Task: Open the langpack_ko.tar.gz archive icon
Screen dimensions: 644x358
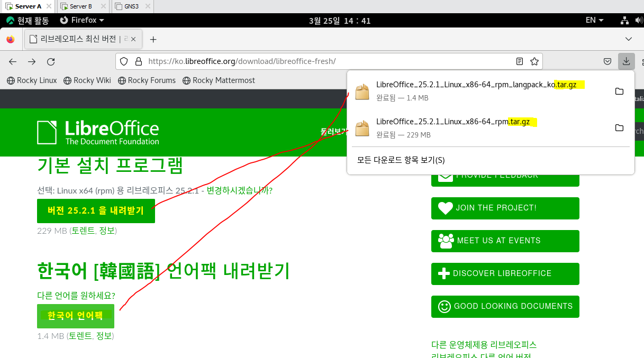Action: (x=362, y=92)
